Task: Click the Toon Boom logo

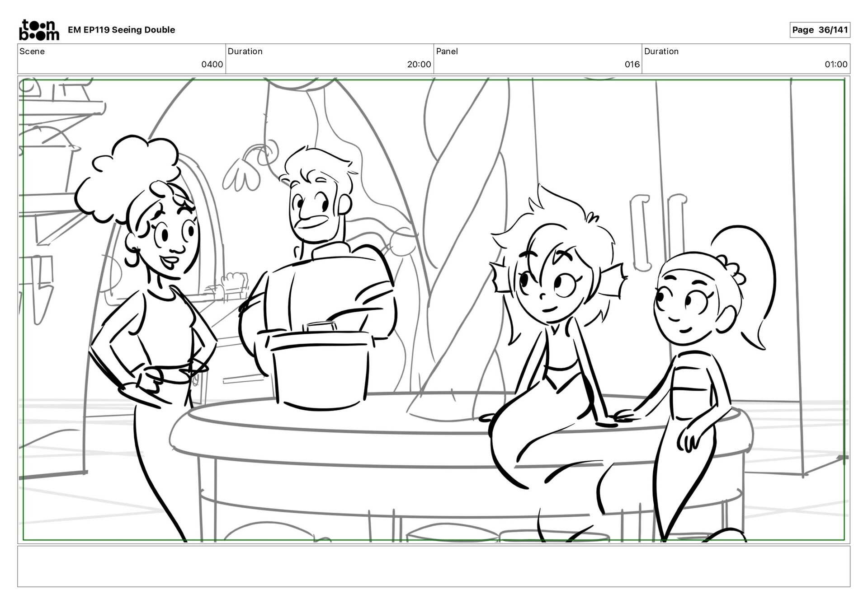Action: [39, 30]
